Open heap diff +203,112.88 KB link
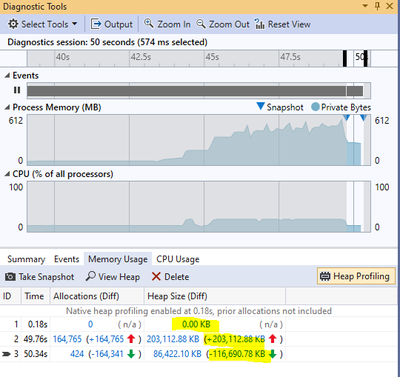The height and width of the screenshot is (377, 400). pos(236,339)
